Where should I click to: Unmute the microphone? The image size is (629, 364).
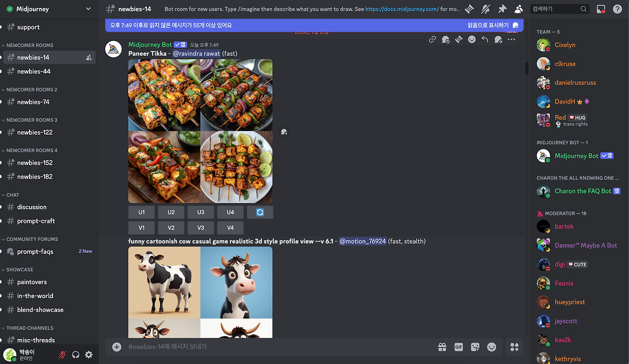coord(62,354)
